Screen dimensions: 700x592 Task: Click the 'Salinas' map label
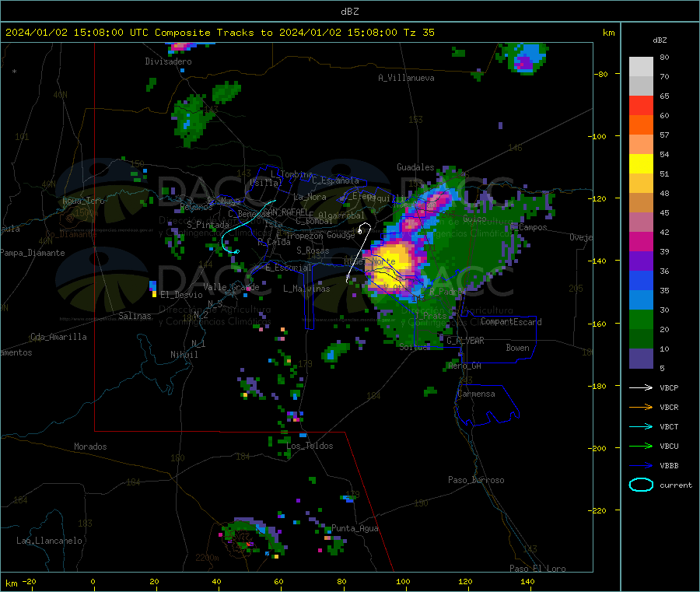click(135, 316)
